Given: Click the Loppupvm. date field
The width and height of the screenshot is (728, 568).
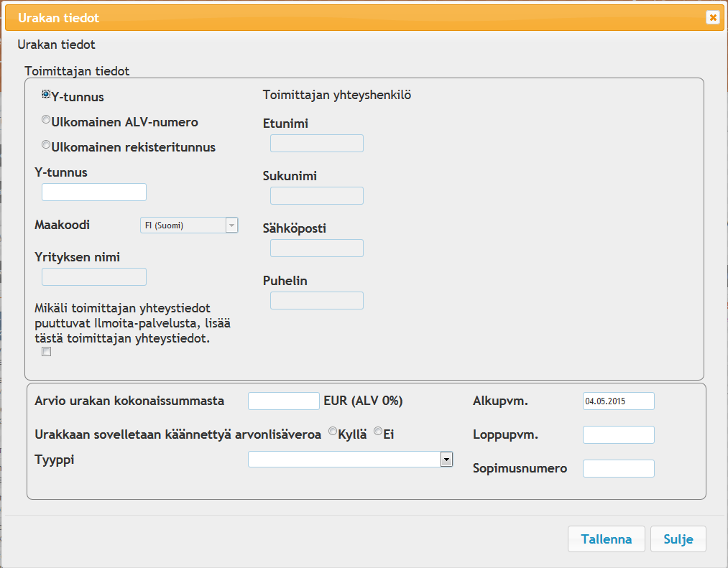Looking at the screenshot, I should click(619, 435).
